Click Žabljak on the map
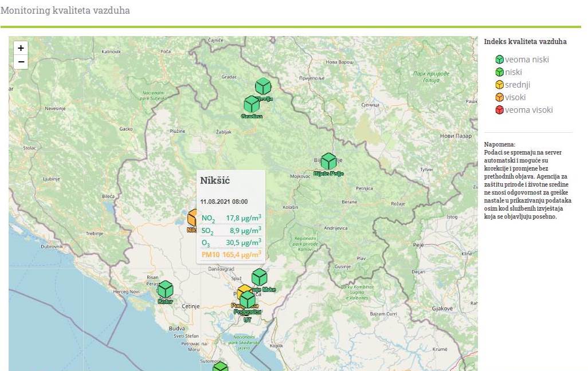Screen dimensions: 588x371 224,132
